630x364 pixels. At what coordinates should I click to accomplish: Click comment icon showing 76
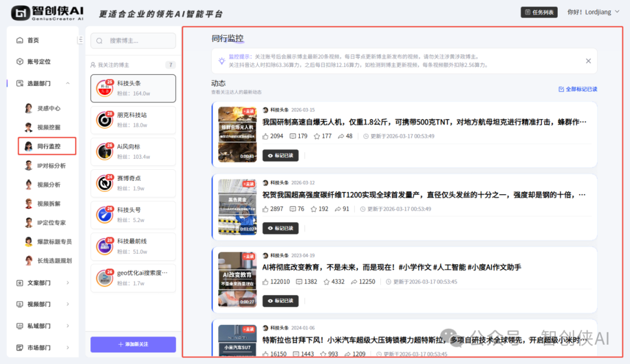(x=293, y=209)
